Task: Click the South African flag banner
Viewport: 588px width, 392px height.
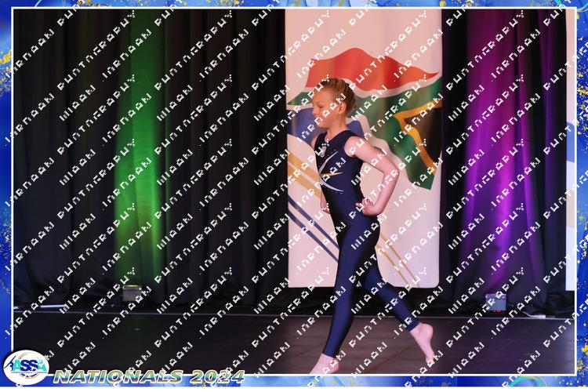Action: pos(365,148)
